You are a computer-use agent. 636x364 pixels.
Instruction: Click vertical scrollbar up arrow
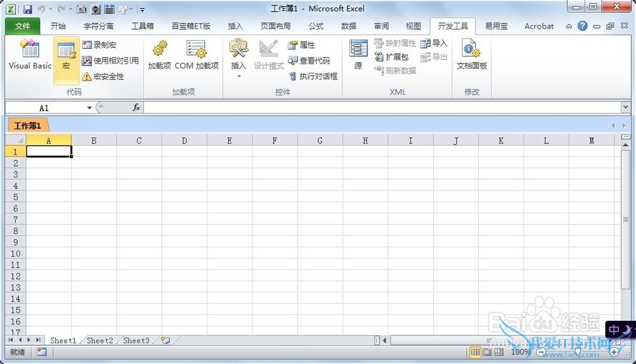pyautogui.click(x=625, y=144)
